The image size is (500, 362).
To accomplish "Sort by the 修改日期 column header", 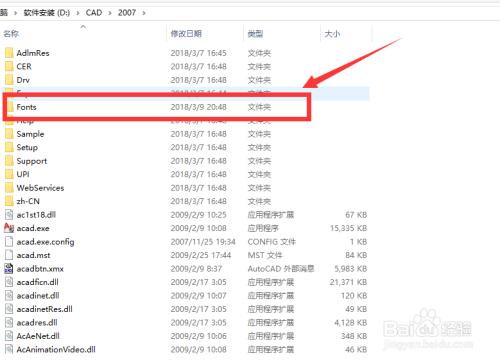I will (x=186, y=34).
